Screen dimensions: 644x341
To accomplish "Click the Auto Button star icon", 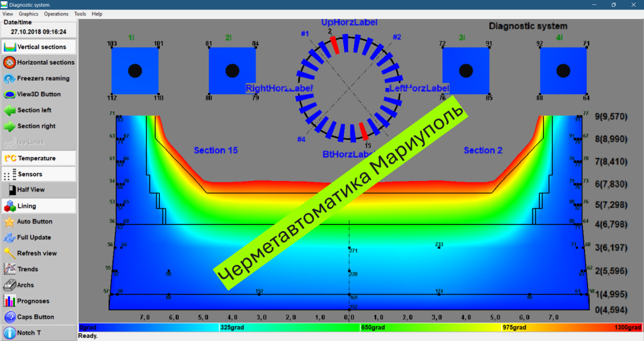I will pos(9,222).
